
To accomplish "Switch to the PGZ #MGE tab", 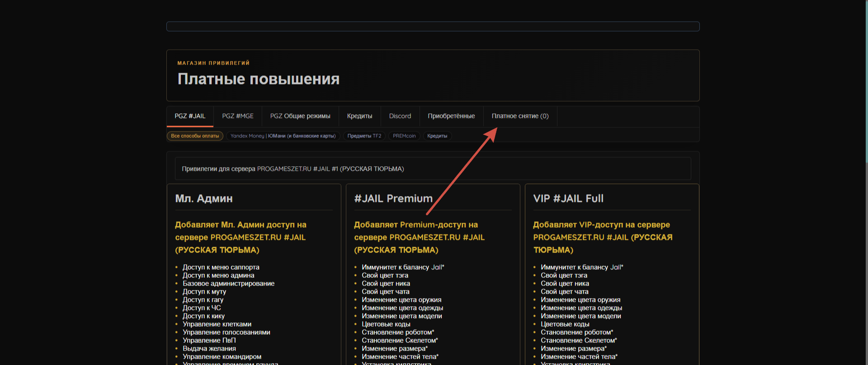I will [x=238, y=116].
